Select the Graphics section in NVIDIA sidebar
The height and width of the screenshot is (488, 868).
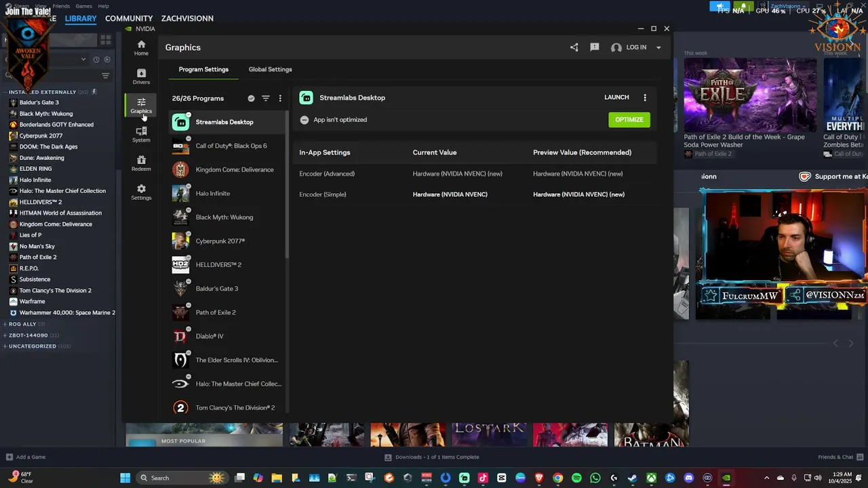pyautogui.click(x=141, y=106)
